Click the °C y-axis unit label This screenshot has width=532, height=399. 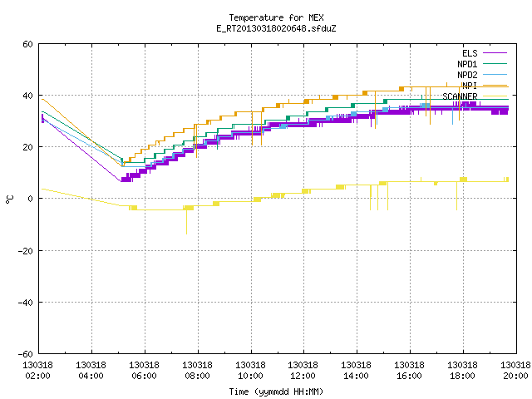tap(10, 199)
